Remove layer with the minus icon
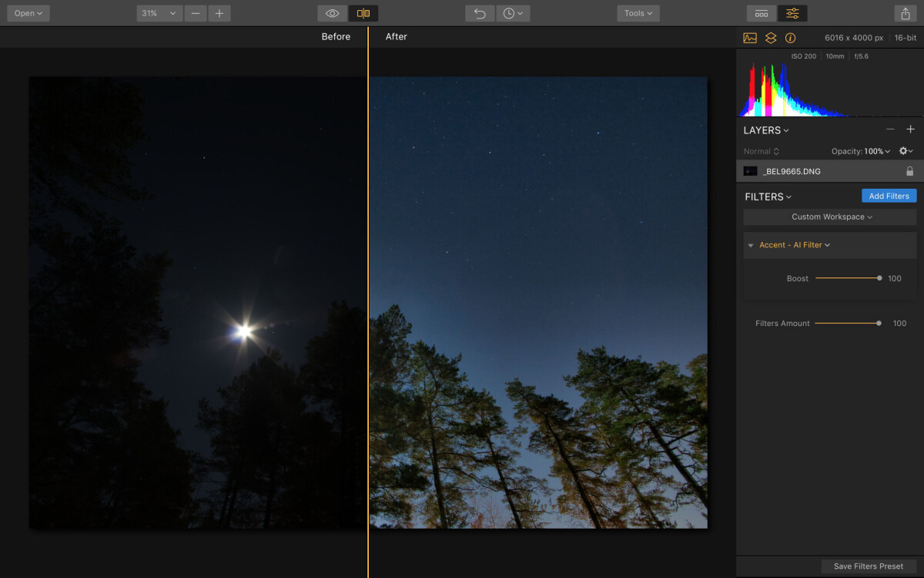This screenshot has width=924, height=578. [x=890, y=129]
